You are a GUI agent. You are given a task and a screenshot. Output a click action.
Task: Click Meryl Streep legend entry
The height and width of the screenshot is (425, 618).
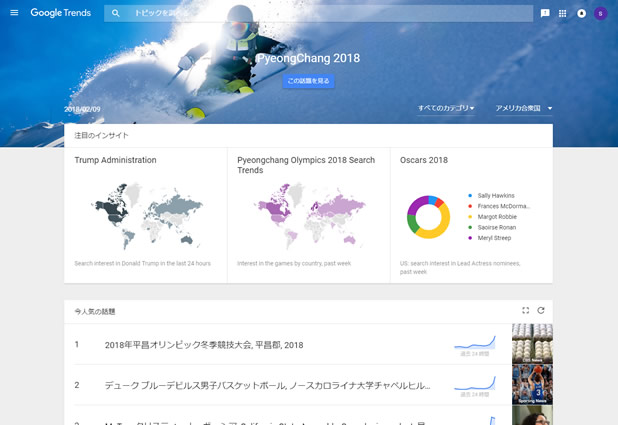click(x=490, y=238)
